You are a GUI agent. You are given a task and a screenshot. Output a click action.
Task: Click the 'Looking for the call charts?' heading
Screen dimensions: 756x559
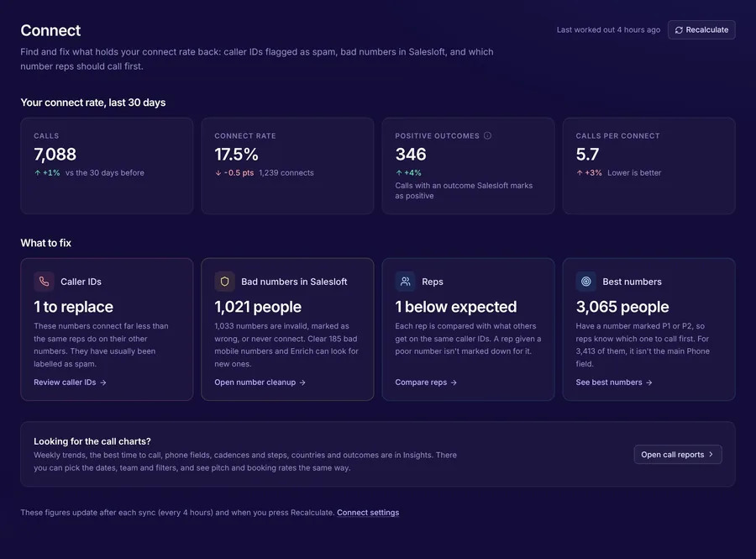pyautogui.click(x=92, y=441)
